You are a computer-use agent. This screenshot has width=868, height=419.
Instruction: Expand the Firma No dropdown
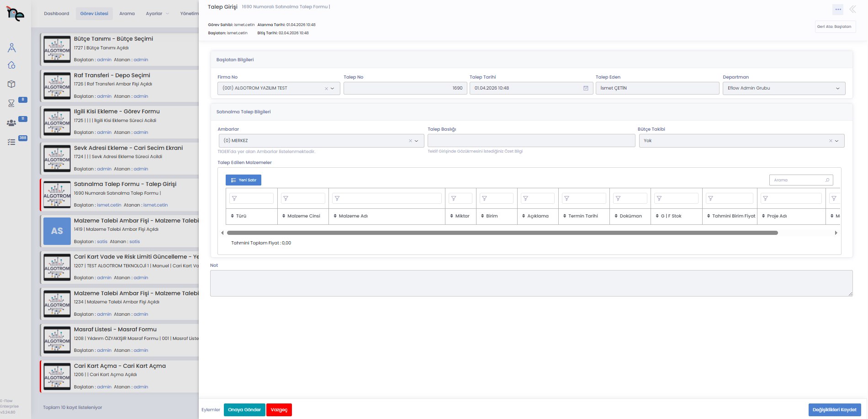(x=333, y=89)
